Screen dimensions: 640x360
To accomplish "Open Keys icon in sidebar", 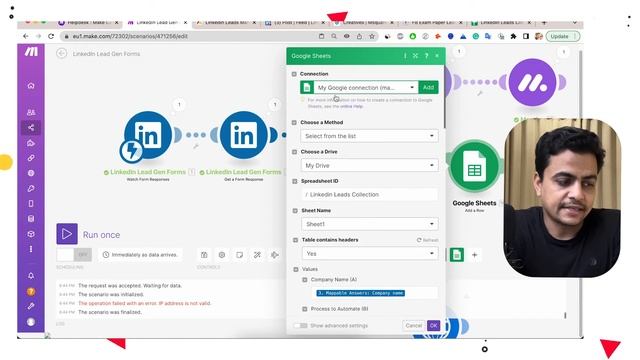I will (x=31, y=189).
